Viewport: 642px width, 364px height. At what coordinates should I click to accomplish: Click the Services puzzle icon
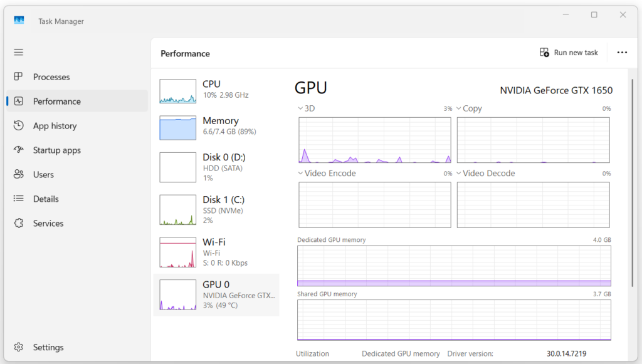click(18, 223)
